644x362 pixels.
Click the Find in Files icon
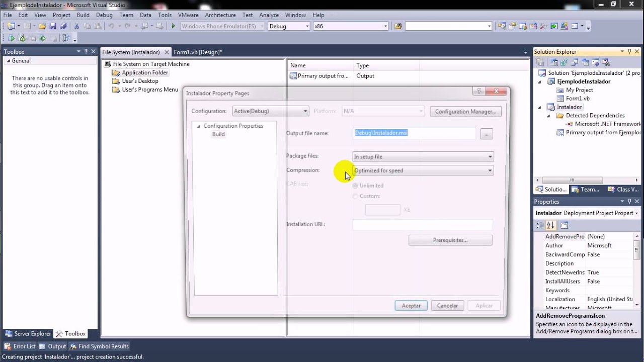click(398, 26)
